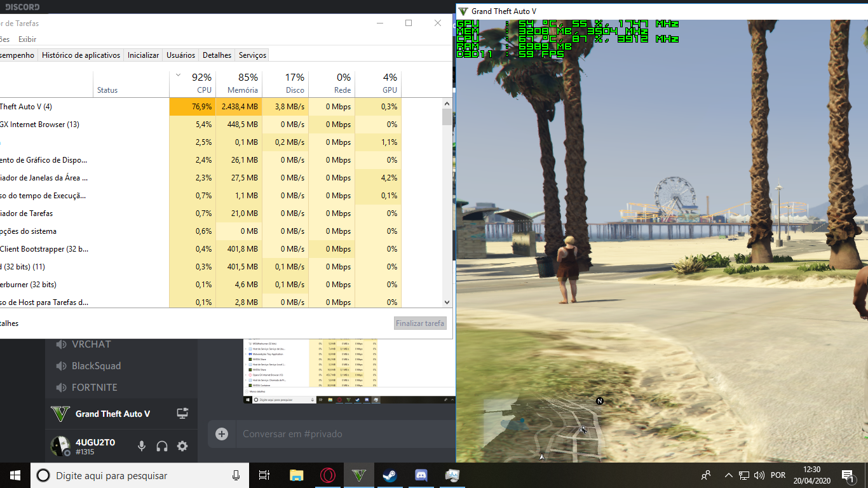
Task: Sort processes by Rede column
Action: tap(332, 84)
